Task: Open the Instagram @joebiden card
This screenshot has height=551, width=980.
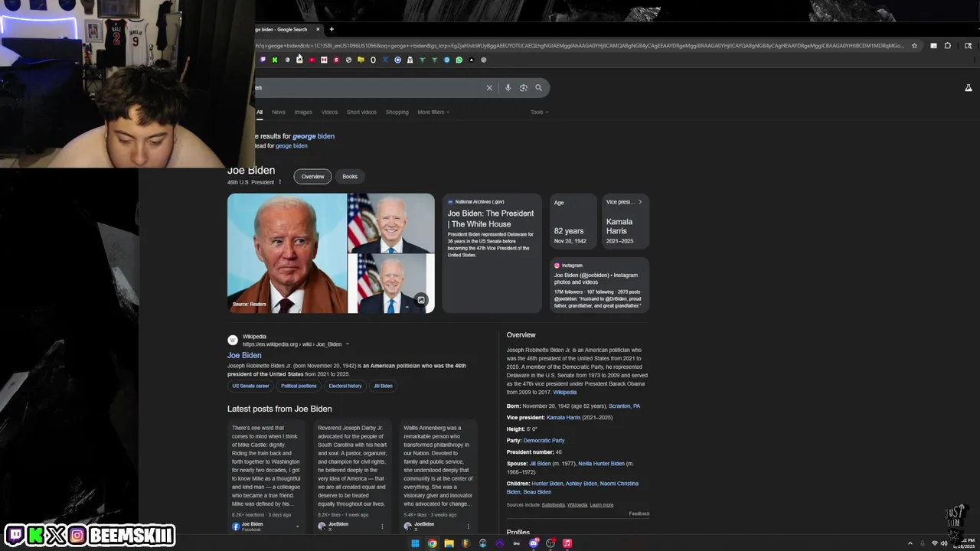Action: coord(599,285)
